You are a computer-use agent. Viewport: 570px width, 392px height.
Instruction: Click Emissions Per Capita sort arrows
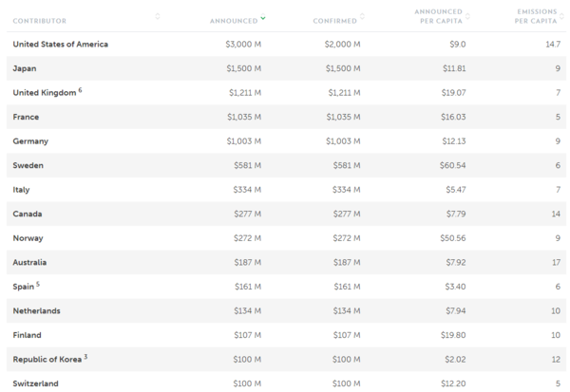tap(564, 17)
